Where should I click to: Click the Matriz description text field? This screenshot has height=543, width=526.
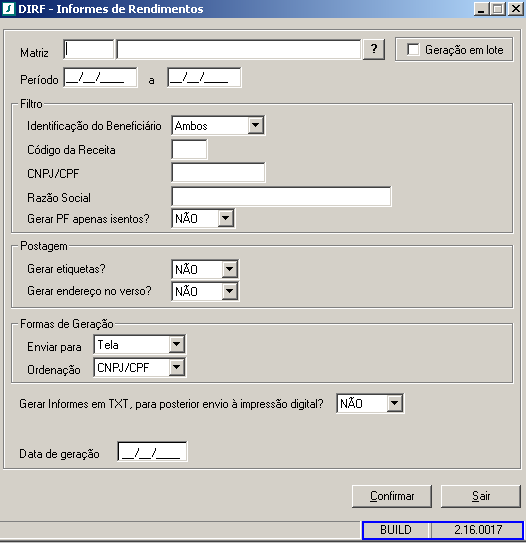coord(239,50)
